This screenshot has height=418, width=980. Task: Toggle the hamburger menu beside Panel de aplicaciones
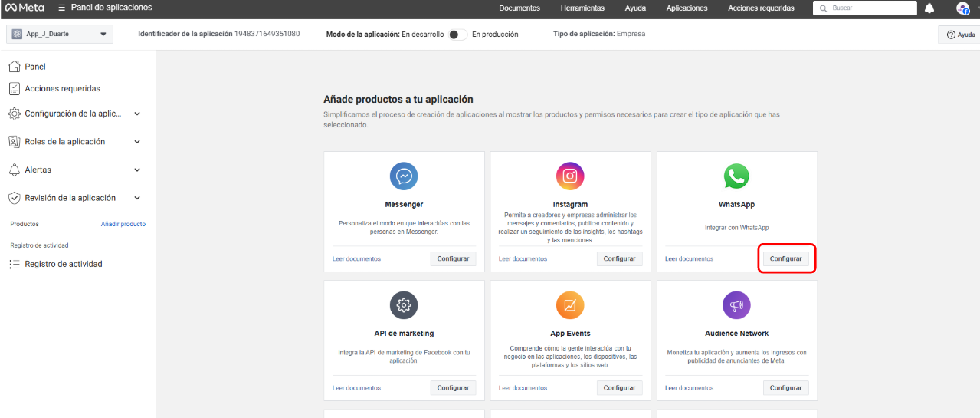click(61, 8)
